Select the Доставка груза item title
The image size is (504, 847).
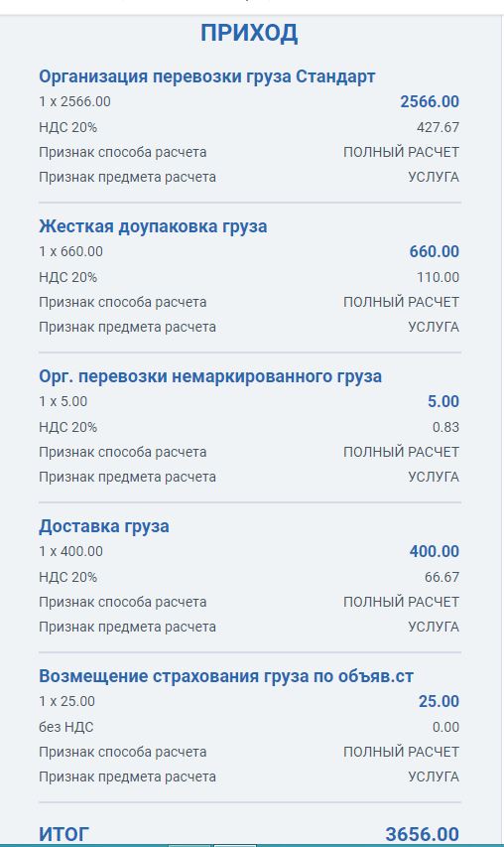tap(103, 526)
